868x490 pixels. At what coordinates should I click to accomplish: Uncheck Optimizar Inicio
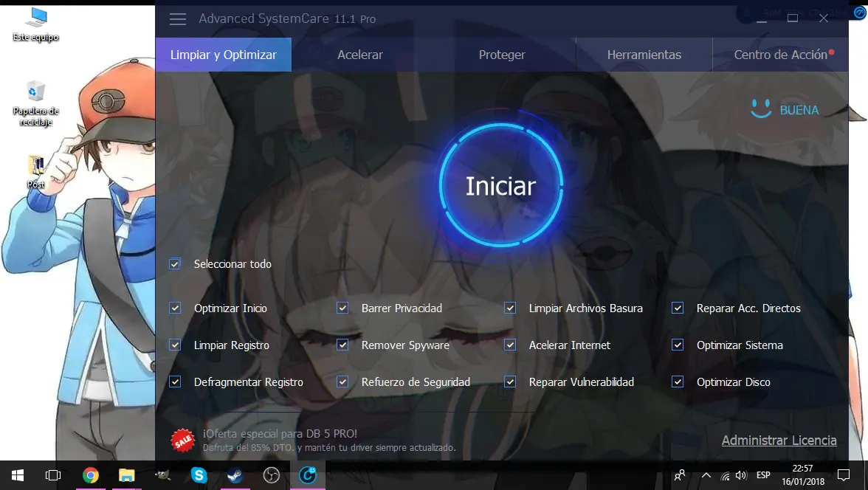click(x=175, y=308)
